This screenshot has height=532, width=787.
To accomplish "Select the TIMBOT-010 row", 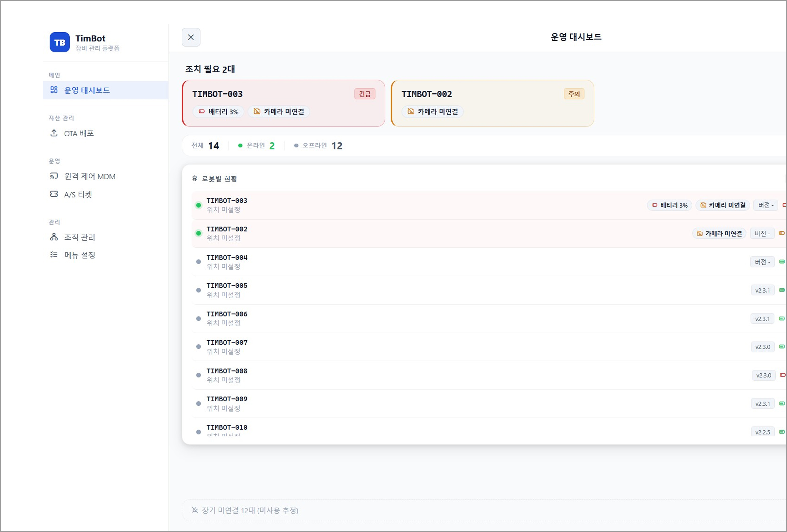I will 489,427.
